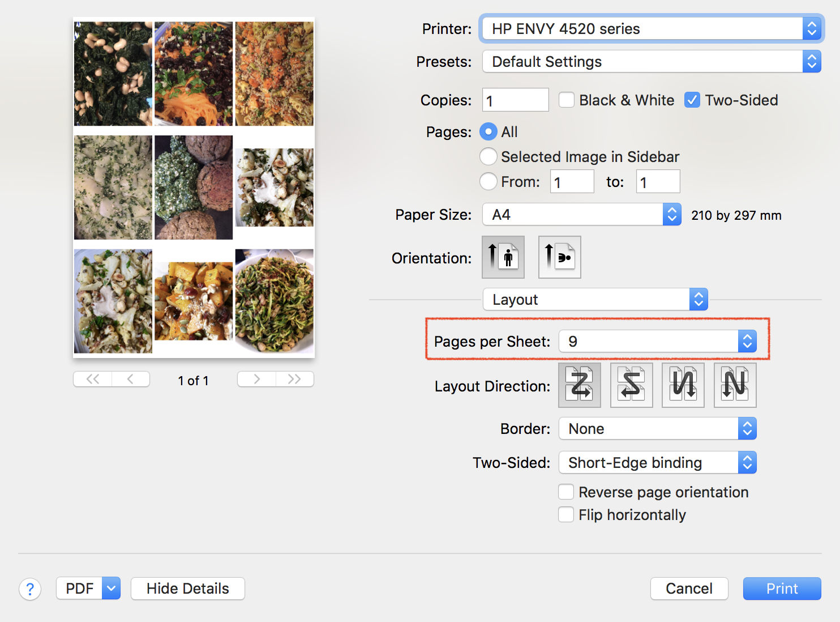Click the From page number field
840x622 pixels.
(x=572, y=182)
